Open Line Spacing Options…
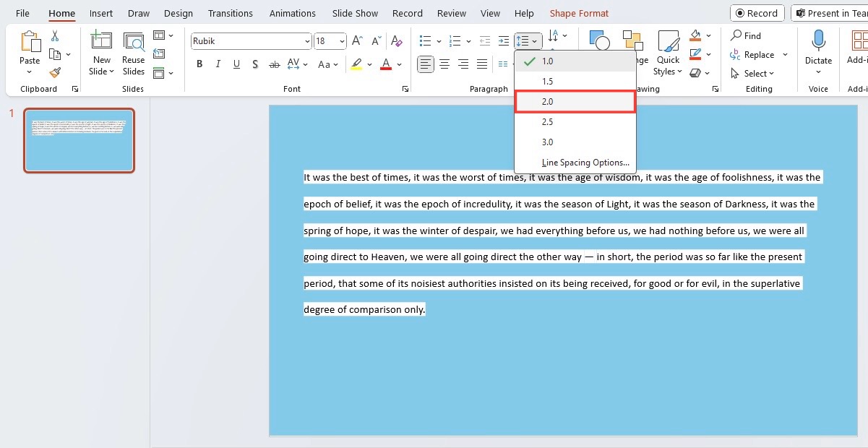 585,163
